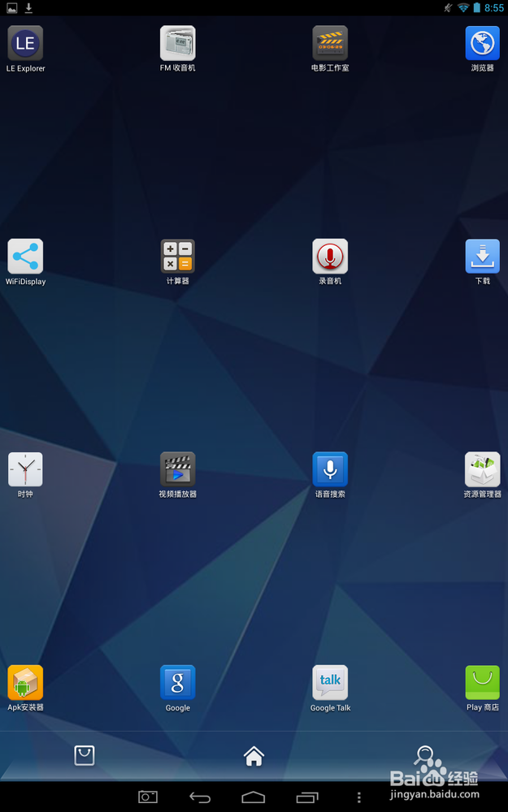Launch the WiFiDisplay app

25,257
